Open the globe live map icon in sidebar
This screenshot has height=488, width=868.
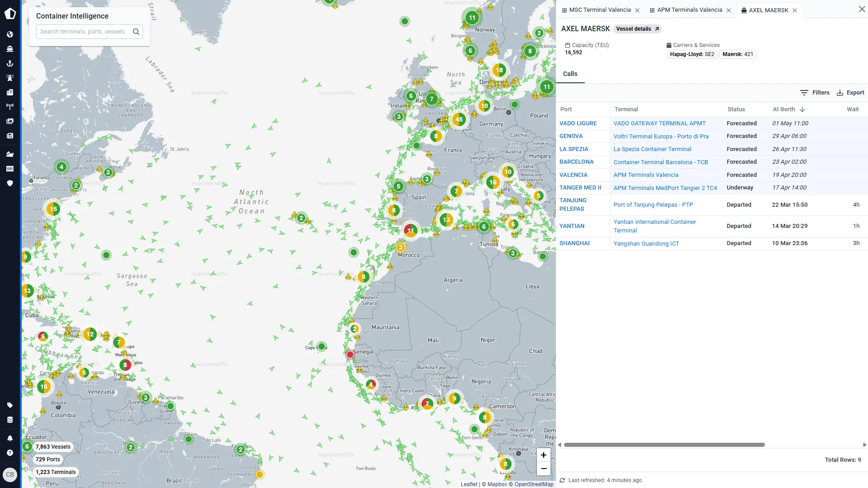[10, 34]
